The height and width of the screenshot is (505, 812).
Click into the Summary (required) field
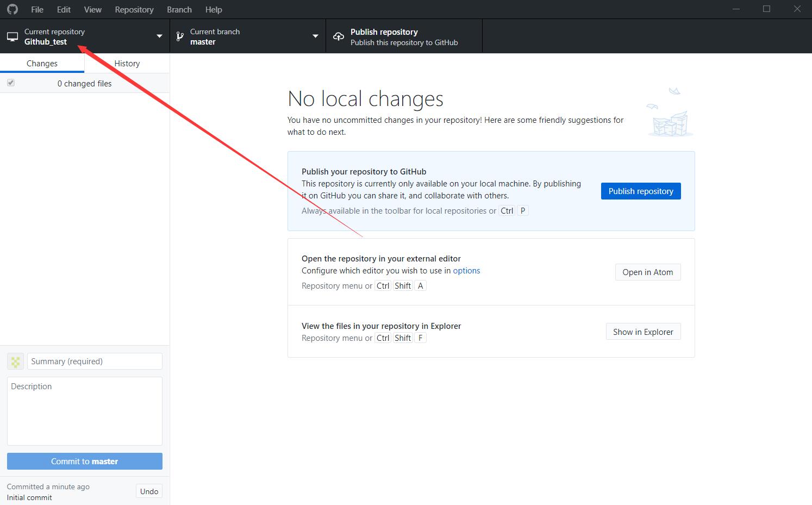(x=95, y=361)
